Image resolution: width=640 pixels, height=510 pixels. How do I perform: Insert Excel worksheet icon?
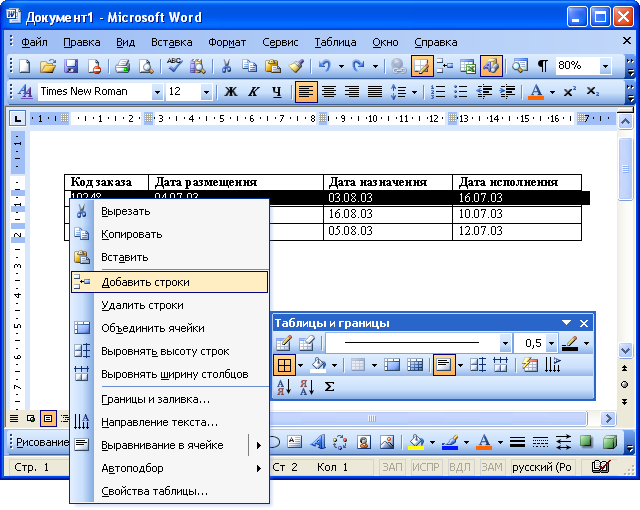point(468,66)
